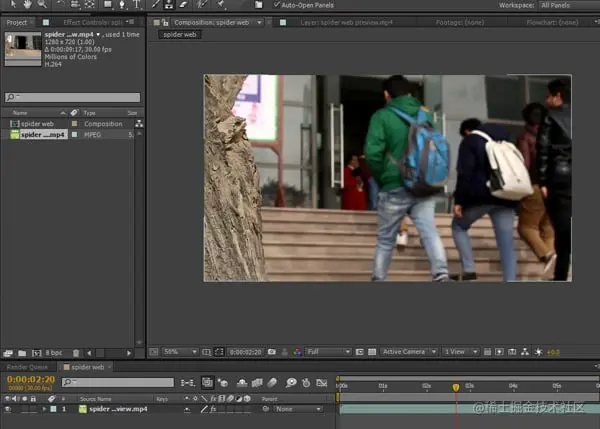Toggle Auto-Open Panels checkbox
The image size is (600, 429).
coord(277,5)
